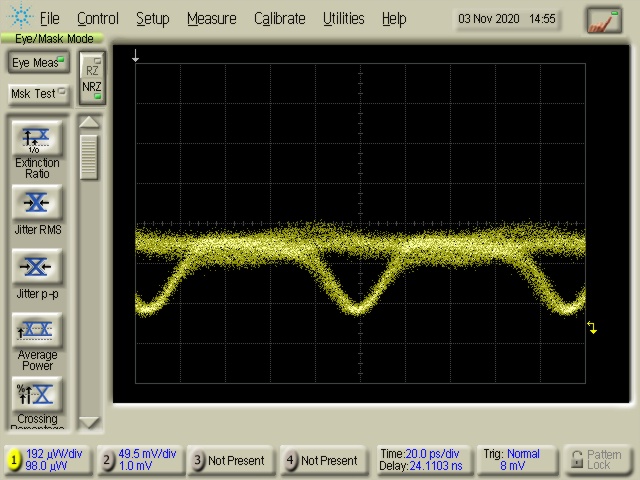Click the Agilent starburst logo icon
Viewport: 640px width, 480px height.
point(19,18)
